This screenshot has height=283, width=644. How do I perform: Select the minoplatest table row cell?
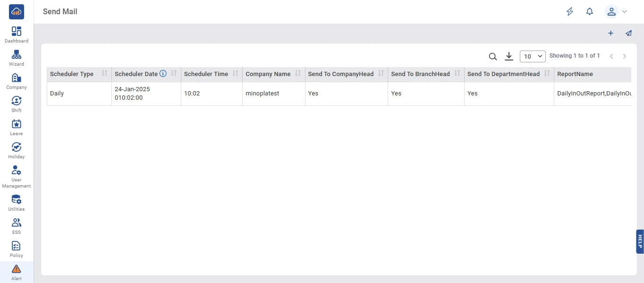(x=263, y=94)
